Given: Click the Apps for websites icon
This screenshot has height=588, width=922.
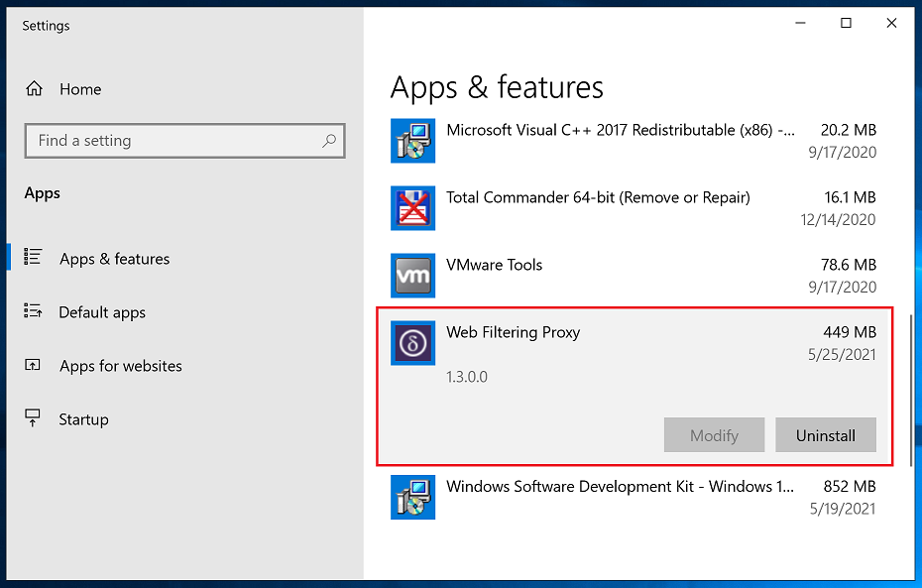Looking at the screenshot, I should [x=33, y=365].
